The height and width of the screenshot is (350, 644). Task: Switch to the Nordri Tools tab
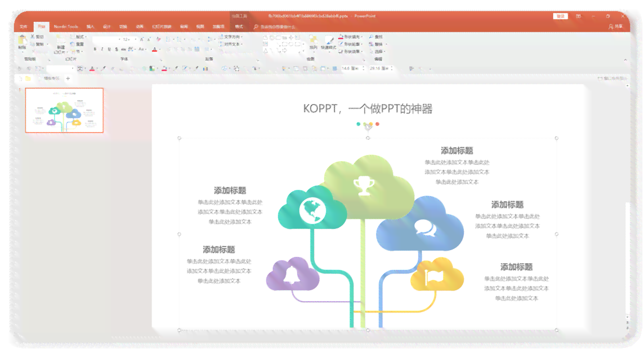pyautogui.click(x=66, y=26)
